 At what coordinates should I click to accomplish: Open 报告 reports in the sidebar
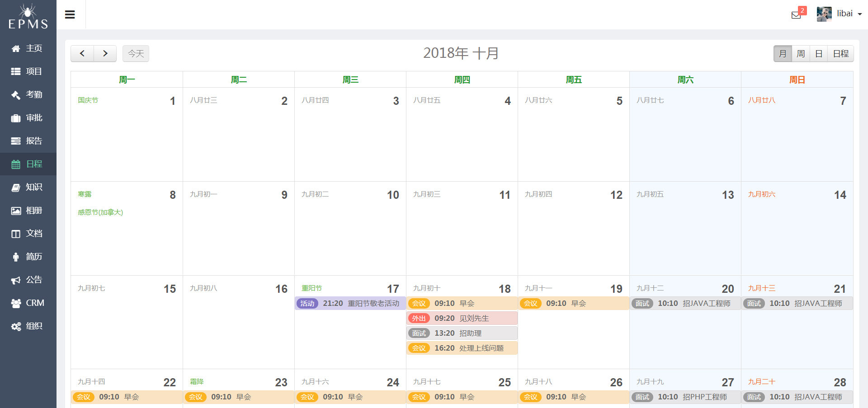(x=28, y=141)
